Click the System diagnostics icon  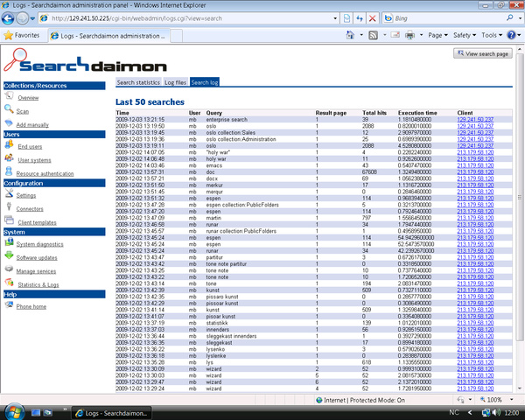10,242
